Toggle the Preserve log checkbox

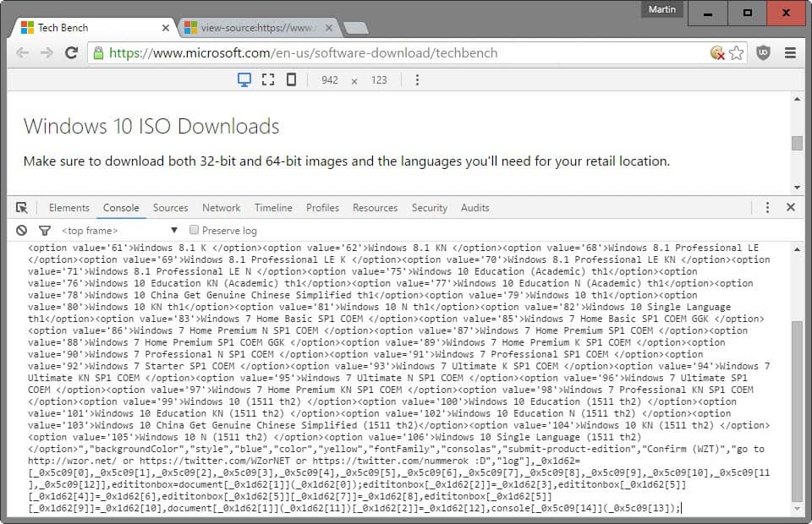(x=194, y=230)
